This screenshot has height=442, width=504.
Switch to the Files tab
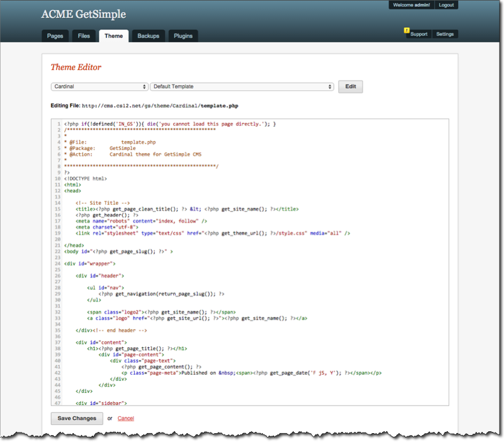(84, 36)
